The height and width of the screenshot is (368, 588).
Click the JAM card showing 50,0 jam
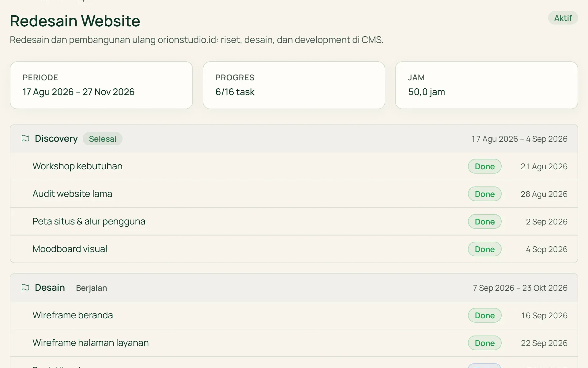487,85
